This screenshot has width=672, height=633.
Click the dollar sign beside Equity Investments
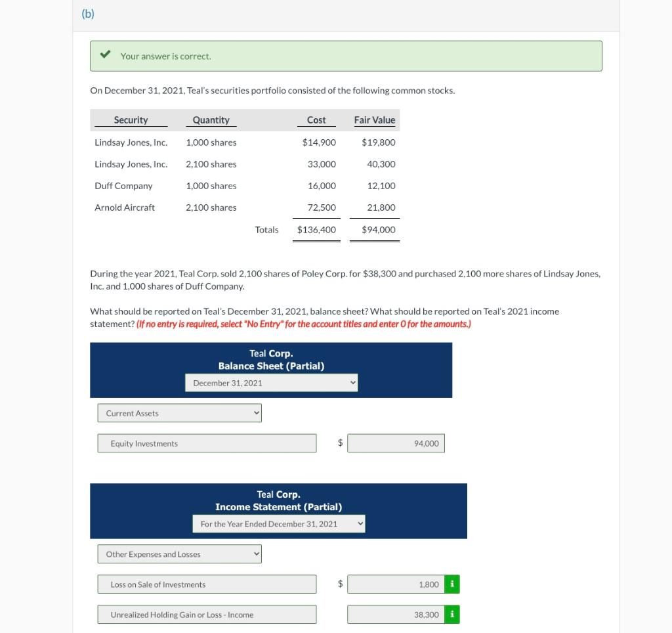point(339,443)
